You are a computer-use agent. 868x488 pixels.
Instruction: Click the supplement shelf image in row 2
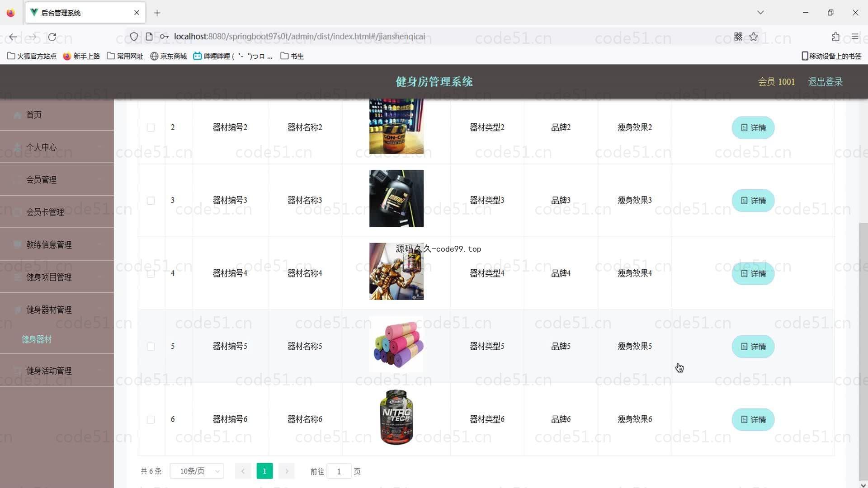click(396, 127)
